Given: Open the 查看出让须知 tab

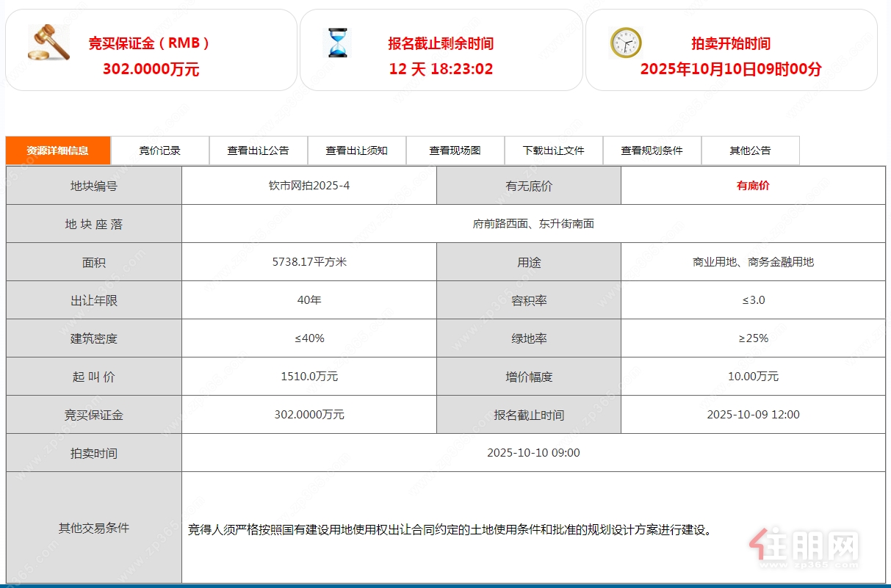Looking at the screenshot, I should tap(357, 150).
